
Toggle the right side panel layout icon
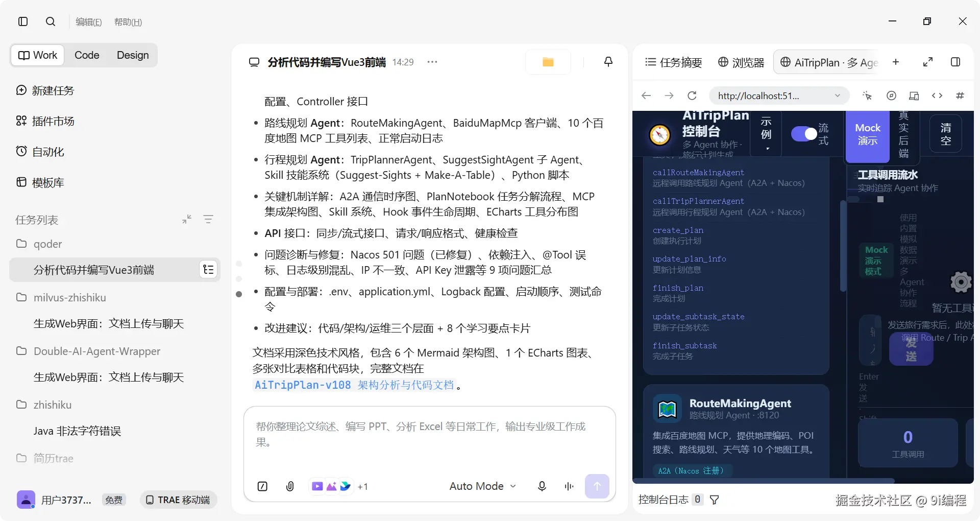tap(955, 62)
